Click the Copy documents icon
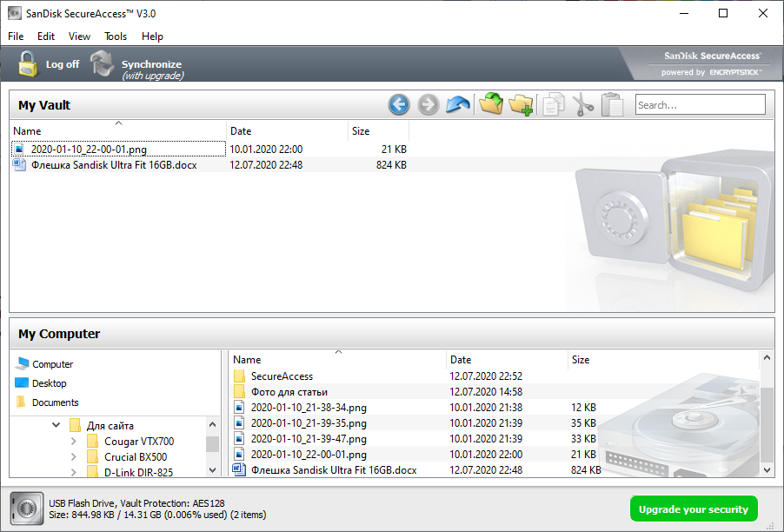 pyautogui.click(x=554, y=105)
